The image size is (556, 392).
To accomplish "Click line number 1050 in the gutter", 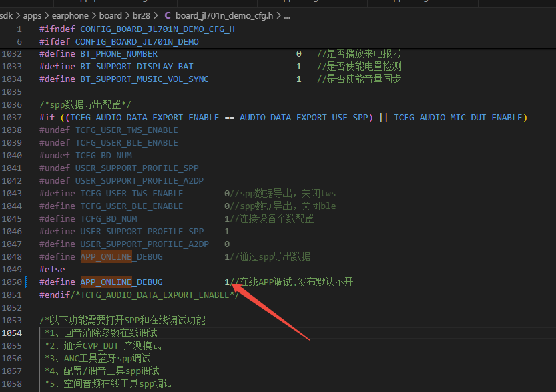I will coord(12,282).
